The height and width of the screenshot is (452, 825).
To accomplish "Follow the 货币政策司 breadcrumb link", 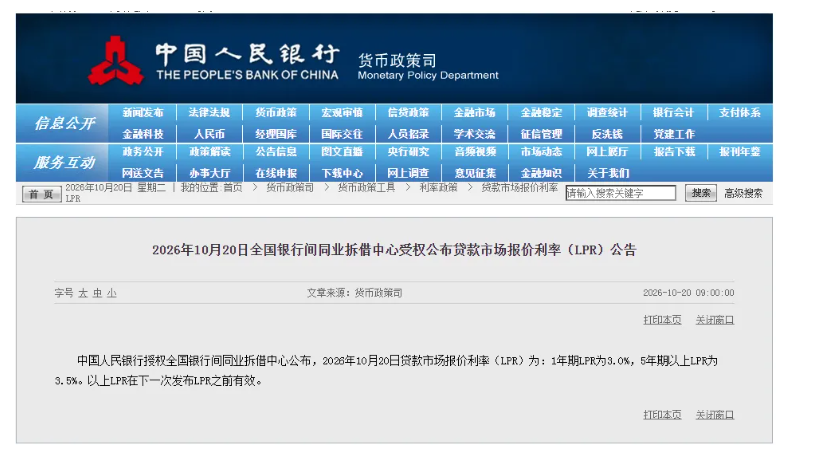I will 290,187.
